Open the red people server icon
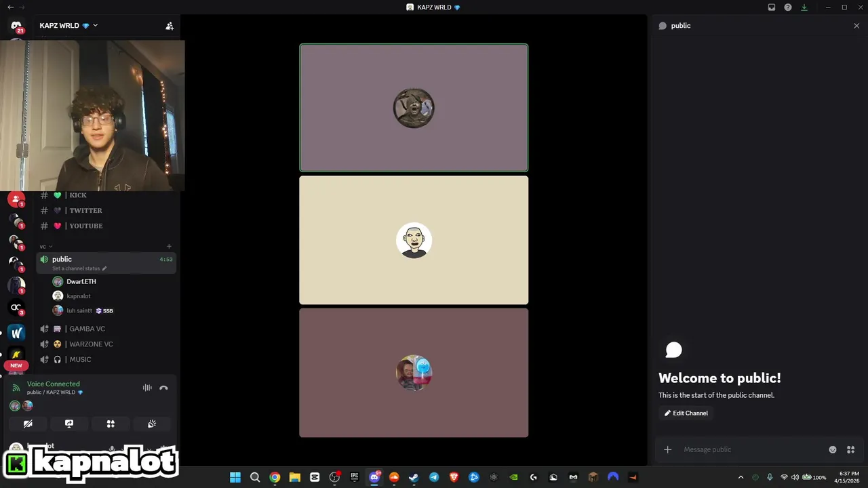Image resolution: width=868 pixels, height=488 pixels. pyautogui.click(x=16, y=199)
